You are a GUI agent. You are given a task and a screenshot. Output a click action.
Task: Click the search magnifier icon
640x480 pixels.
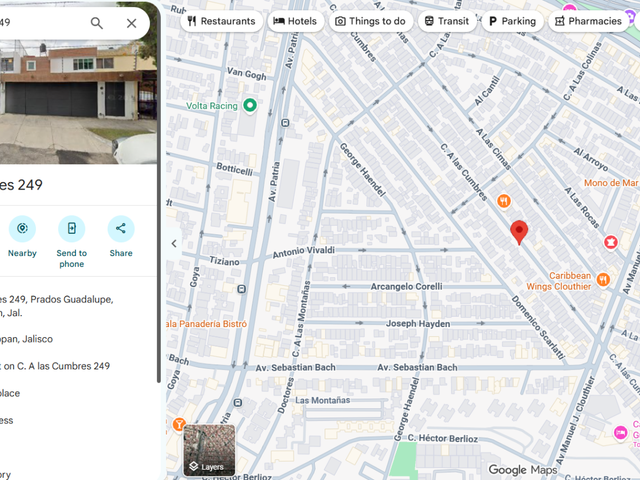click(x=96, y=23)
